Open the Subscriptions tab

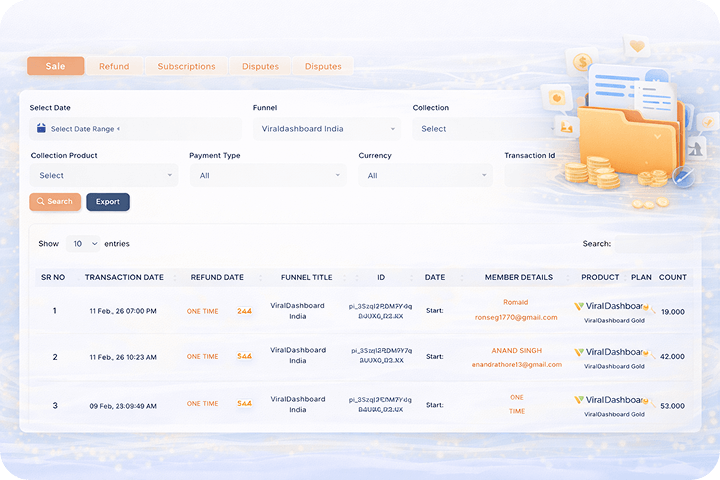[186, 66]
